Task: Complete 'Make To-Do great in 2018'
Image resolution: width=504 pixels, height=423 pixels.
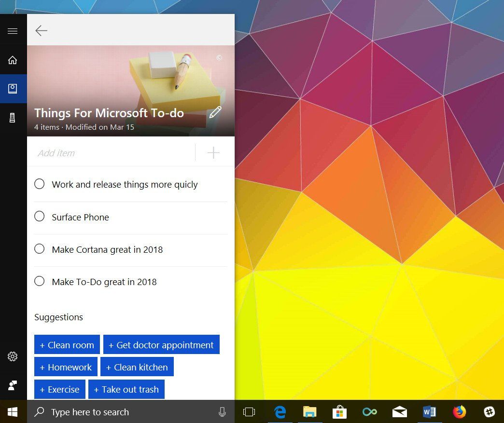Action: click(40, 281)
